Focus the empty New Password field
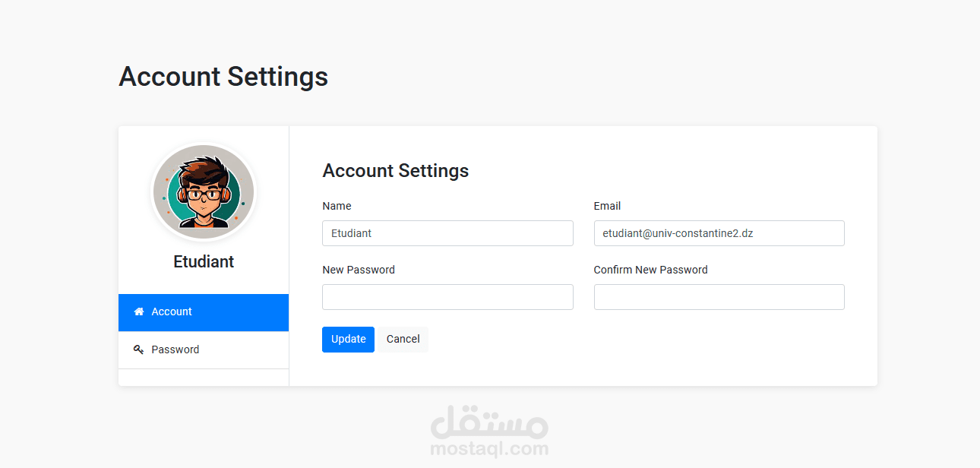This screenshot has width=980, height=468. (447, 297)
